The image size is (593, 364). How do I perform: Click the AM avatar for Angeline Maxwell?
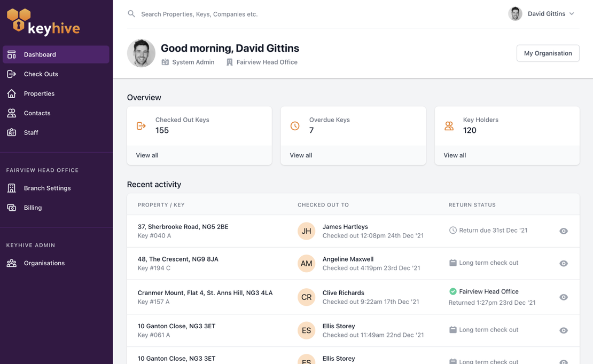point(306,264)
